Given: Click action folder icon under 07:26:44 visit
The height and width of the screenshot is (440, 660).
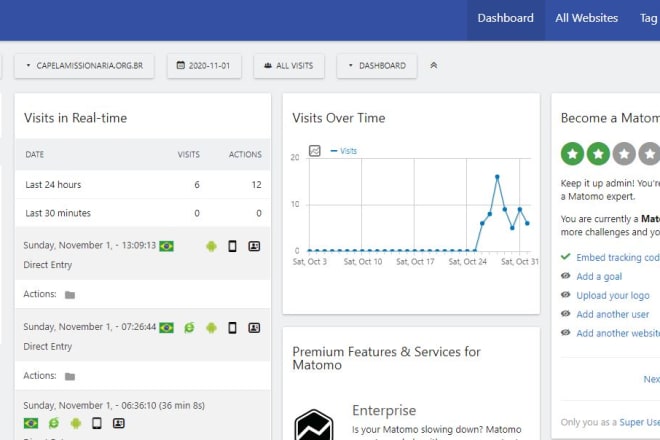Looking at the screenshot, I should (x=70, y=376).
